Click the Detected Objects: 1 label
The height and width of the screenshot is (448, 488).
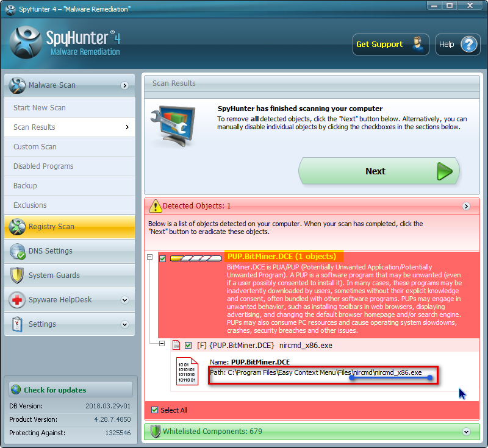[x=196, y=206]
